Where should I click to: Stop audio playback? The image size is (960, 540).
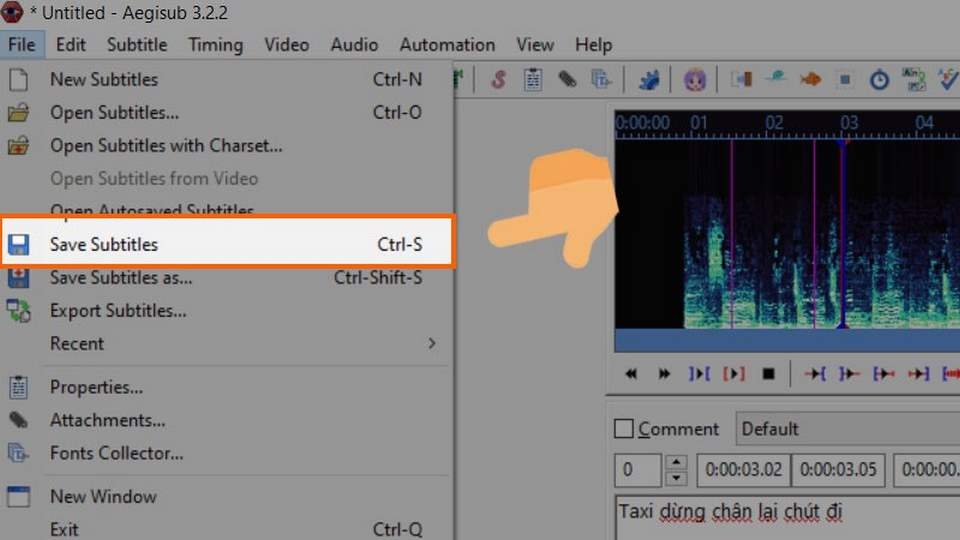point(768,373)
